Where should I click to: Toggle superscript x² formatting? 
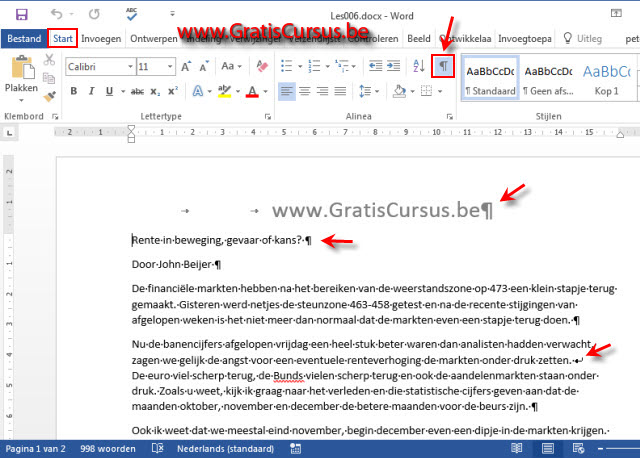pos(173,91)
